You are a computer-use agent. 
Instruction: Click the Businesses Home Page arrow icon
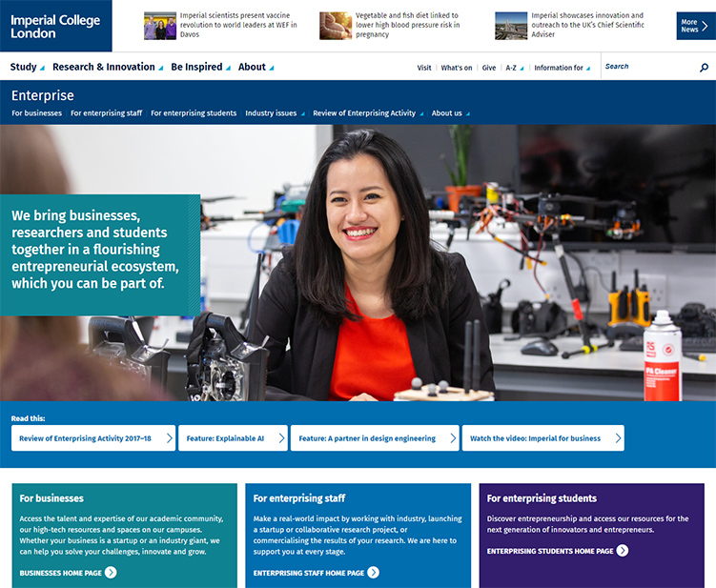pyautogui.click(x=111, y=573)
